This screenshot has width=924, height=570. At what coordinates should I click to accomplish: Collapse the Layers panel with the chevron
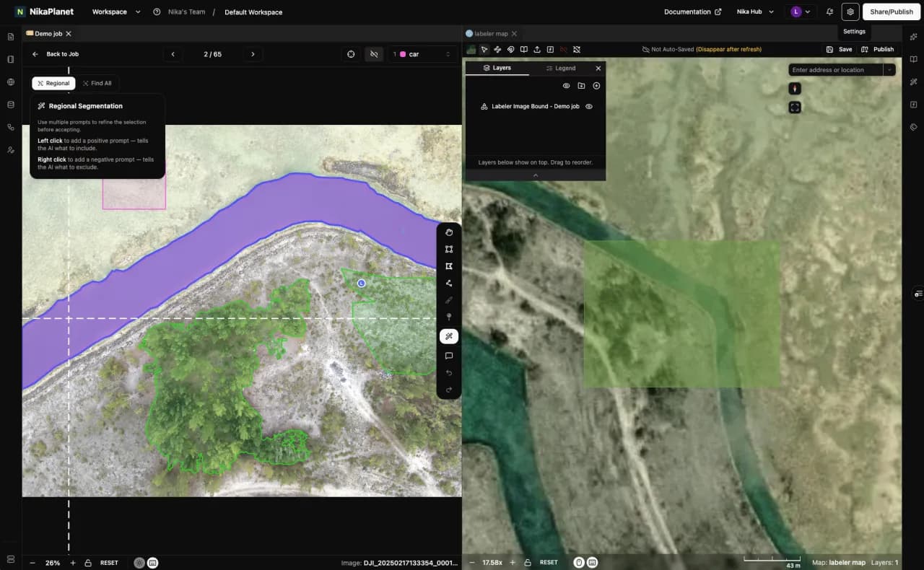pos(536,175)
